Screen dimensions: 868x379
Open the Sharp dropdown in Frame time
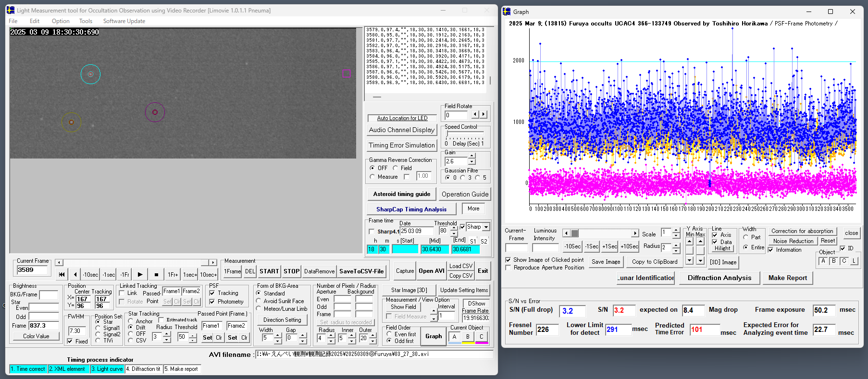[x=486, y=227]
